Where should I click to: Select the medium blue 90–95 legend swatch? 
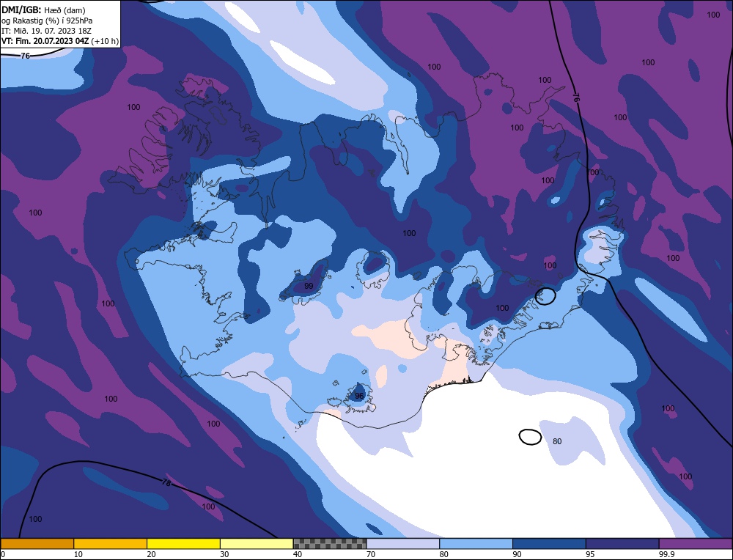pyautogui.click(x=549, y=544)
